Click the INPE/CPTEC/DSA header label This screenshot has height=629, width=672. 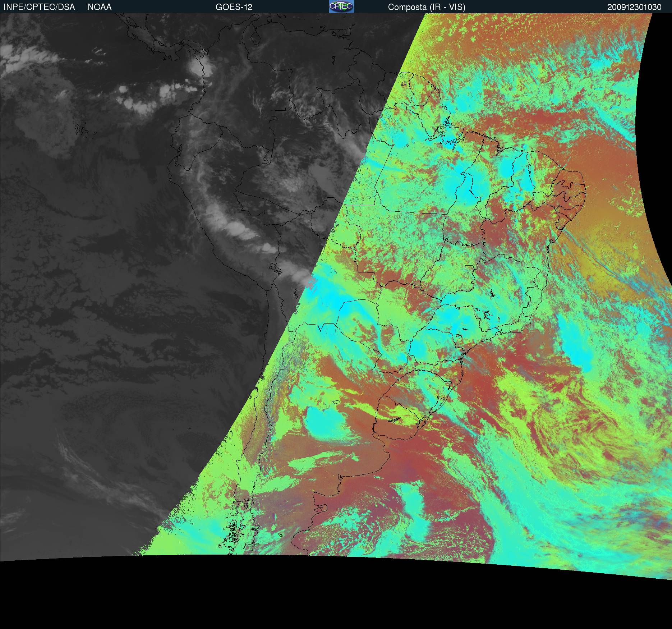(x=39, y=7)
